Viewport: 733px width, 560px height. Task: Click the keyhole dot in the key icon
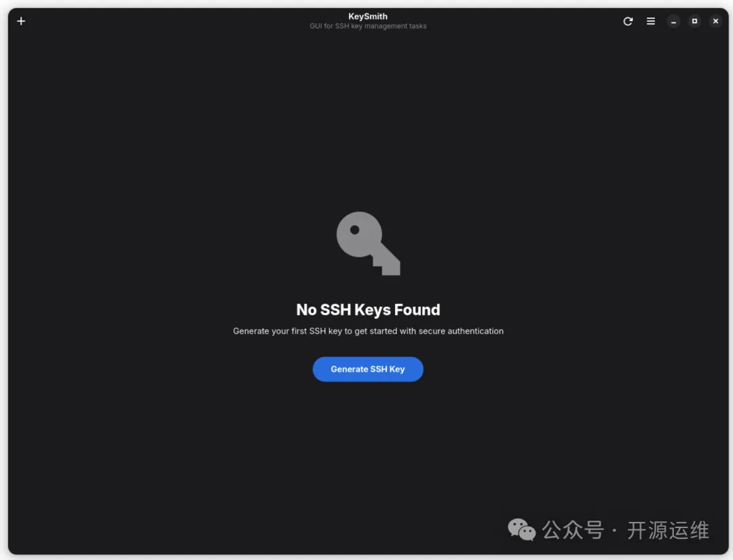pos(354,230)
